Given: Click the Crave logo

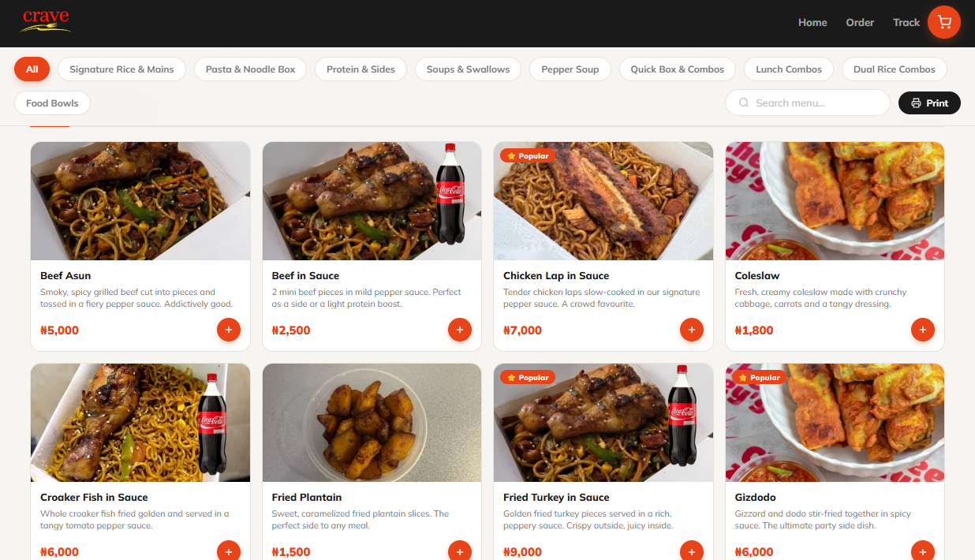Looking at the screenshot, I should [45, 22].
